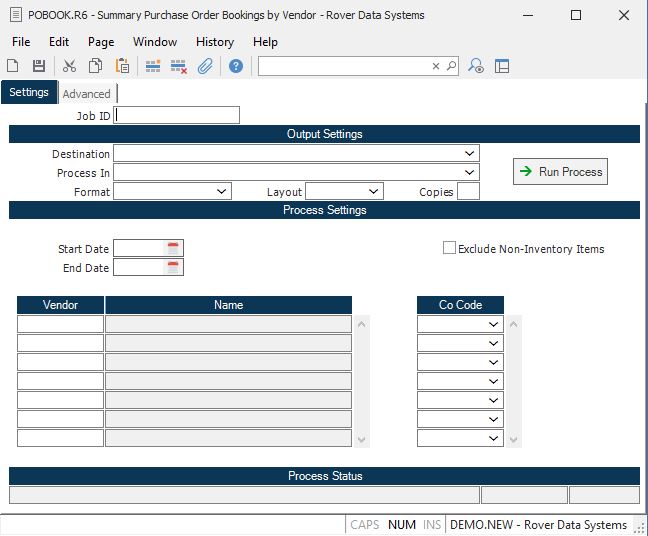Click the Cut scissors icon
Image resolution: width=648 pixels, height=536 pixels.
point(69,66)
